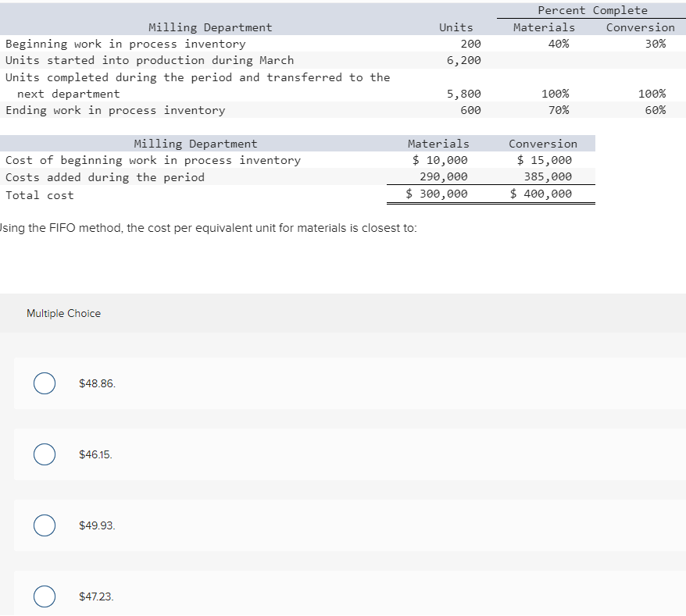686x616 pixels.
Task: Click the $49.93 answer text label
Action: pos(95,525)
